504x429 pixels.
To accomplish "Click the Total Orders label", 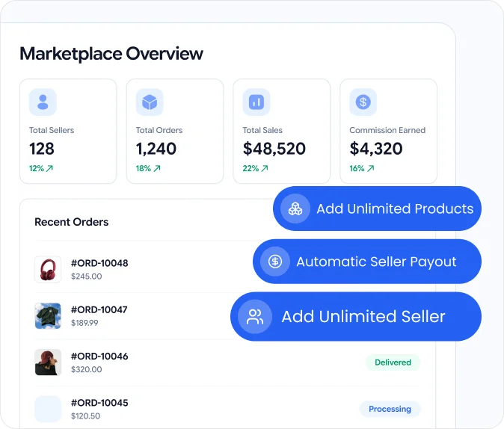I will click(159, 130).
